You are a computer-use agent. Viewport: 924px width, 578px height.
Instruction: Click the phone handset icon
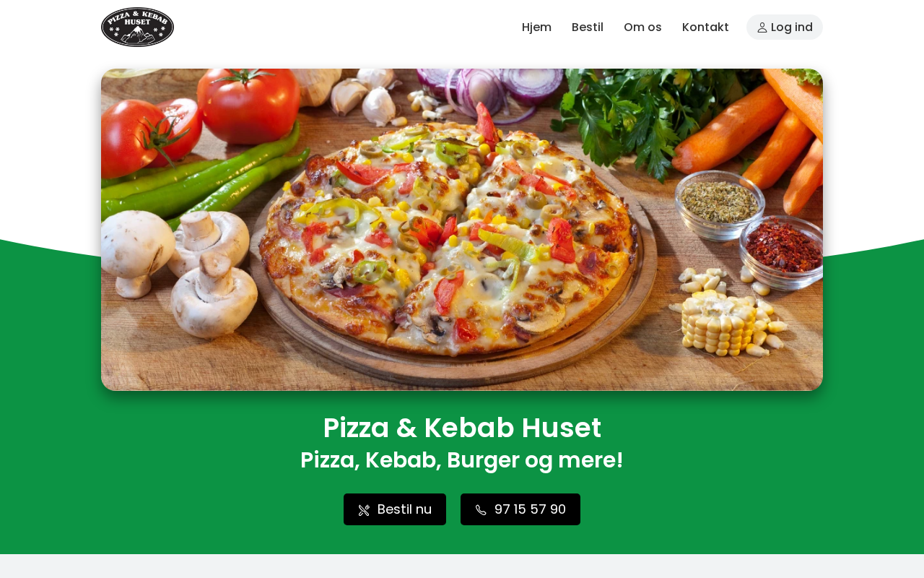pos(481,510)
